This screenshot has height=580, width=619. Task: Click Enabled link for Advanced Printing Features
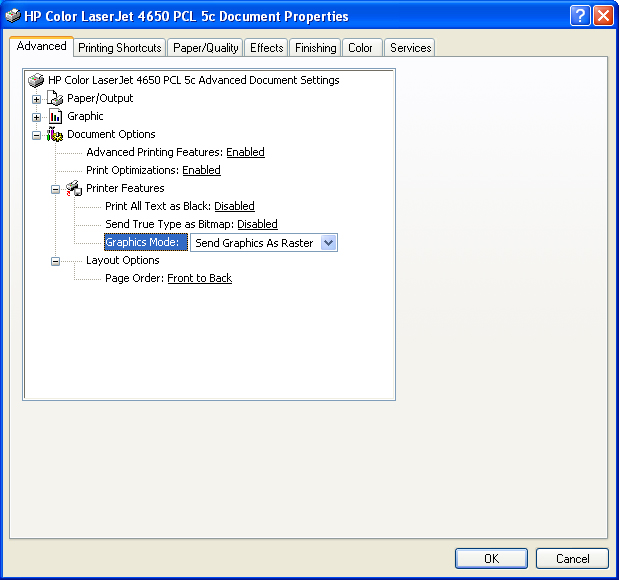[245, 152]
